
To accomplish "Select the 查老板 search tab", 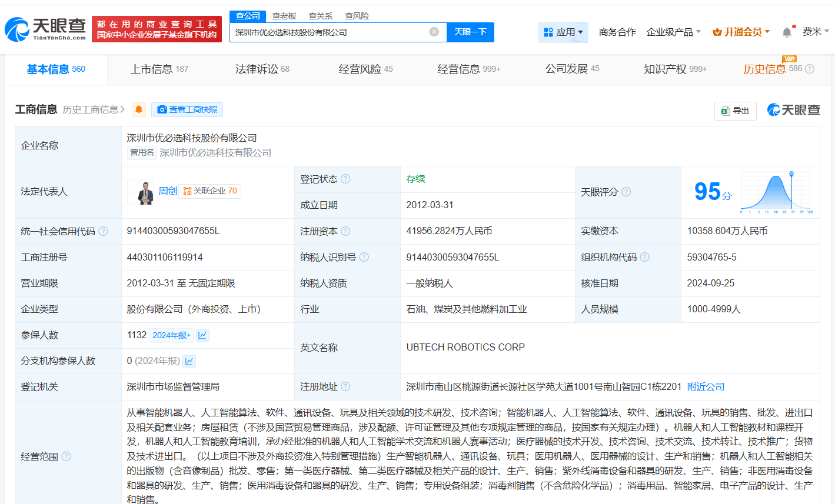I will [284, 16].
